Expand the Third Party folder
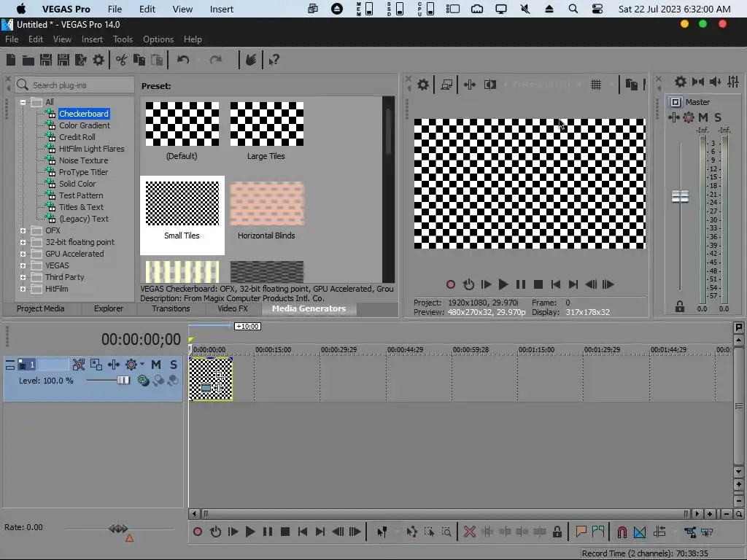Image resolution: width=747 pixels, height=560 pixels. [x=23, y=277]
